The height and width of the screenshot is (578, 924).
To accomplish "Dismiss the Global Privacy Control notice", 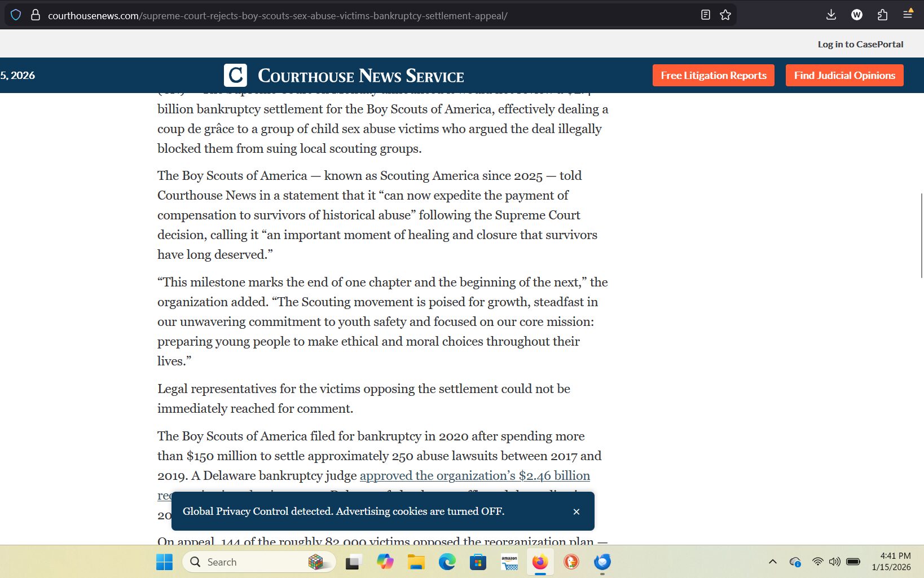I will click(x=576, y=511).
